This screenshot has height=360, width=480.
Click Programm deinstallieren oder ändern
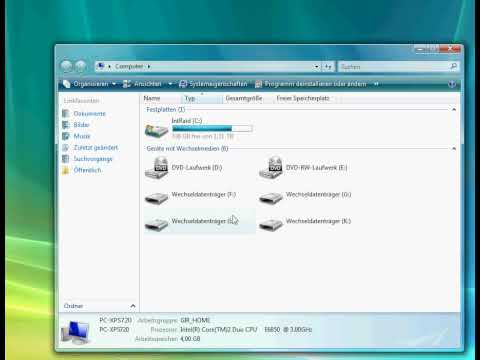click(x=311, y=84)
